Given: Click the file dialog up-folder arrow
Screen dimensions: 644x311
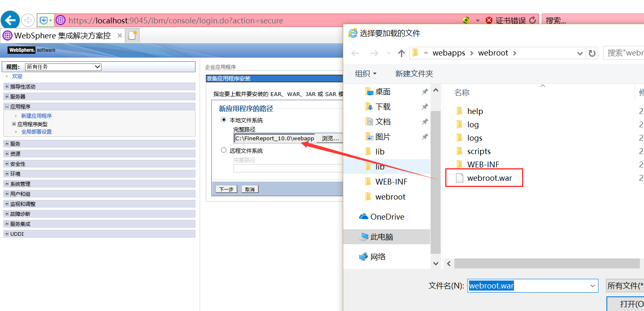Looking at the screenshot, I should point(401,53).
